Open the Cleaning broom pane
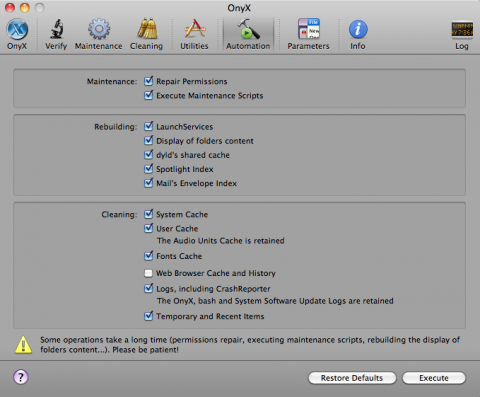480x397 pixels. click(146, 34)
